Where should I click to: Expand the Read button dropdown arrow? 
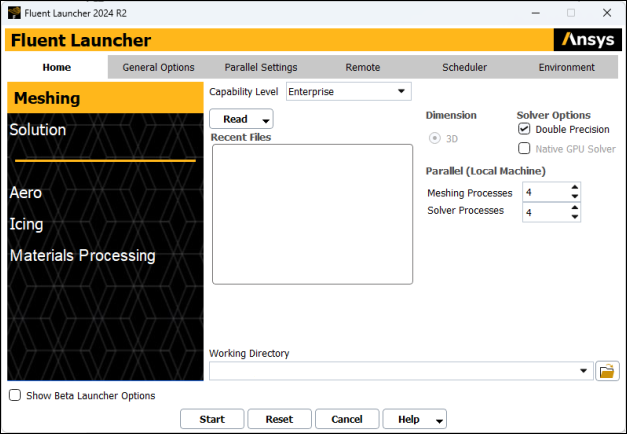click(266, 120)
